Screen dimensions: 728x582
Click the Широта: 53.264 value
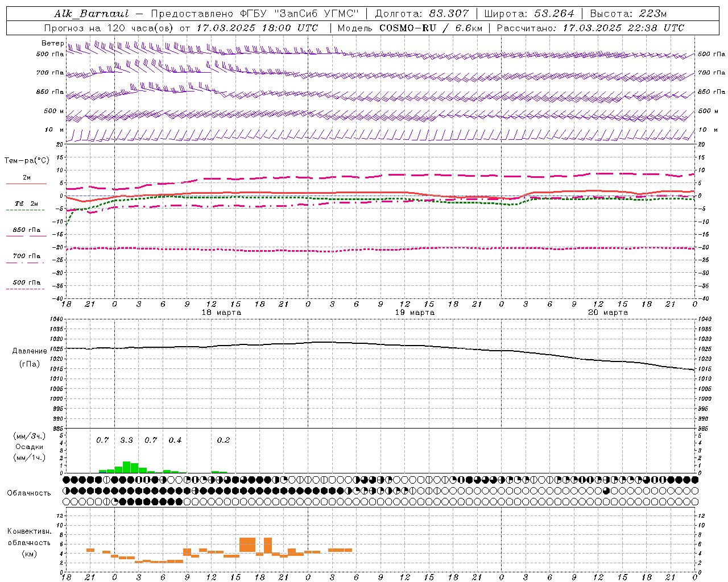tap(529, 14)
